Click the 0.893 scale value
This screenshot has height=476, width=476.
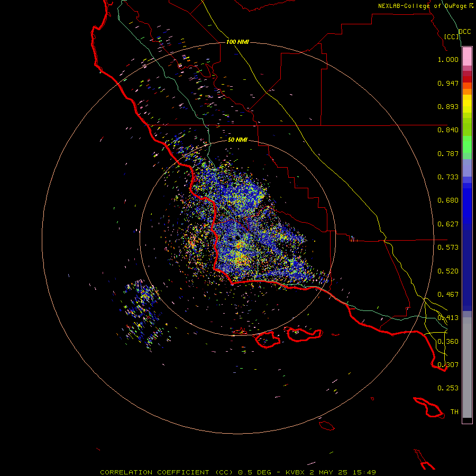coord(448,106)
